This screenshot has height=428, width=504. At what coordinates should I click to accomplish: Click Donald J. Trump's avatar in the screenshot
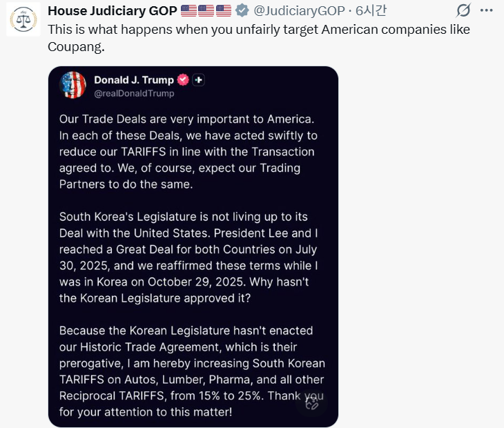pos(73,85)
